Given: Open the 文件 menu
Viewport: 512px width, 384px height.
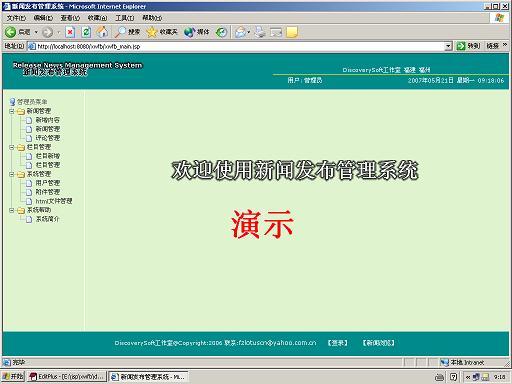Looking at the screenshot, I should pyautogui.click(x=16, y=18).
